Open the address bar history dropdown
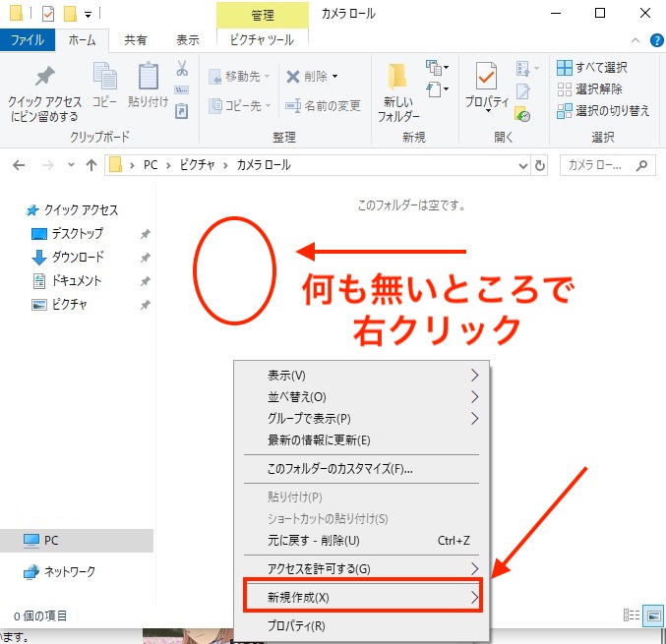 tap(519, 165)
